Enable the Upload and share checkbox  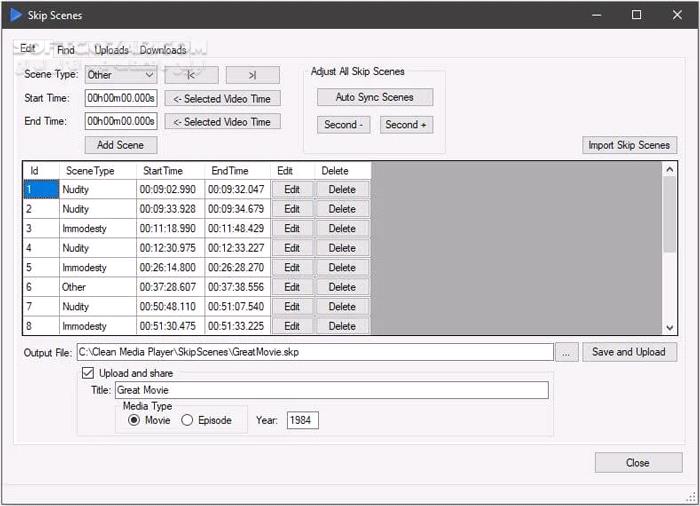coord(88,373)
